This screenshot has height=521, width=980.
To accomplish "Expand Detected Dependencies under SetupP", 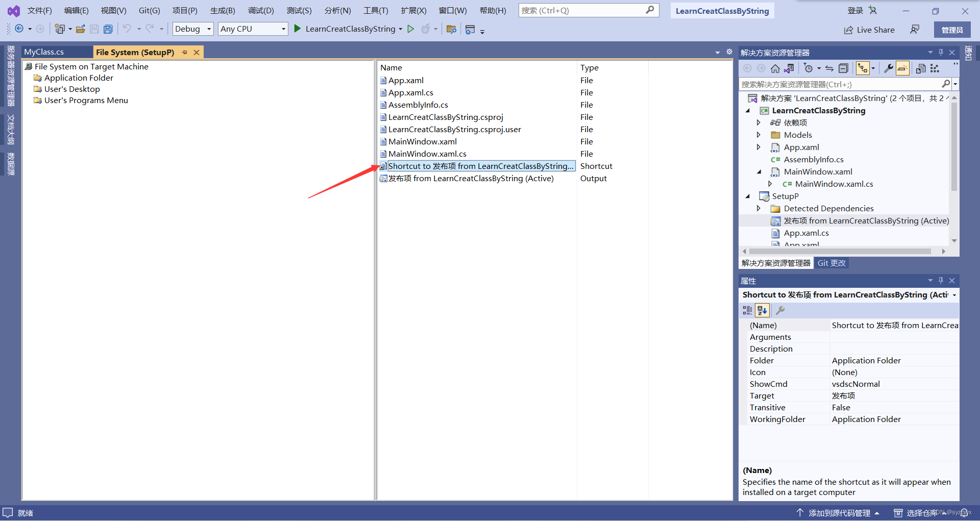I will point(758,208).
